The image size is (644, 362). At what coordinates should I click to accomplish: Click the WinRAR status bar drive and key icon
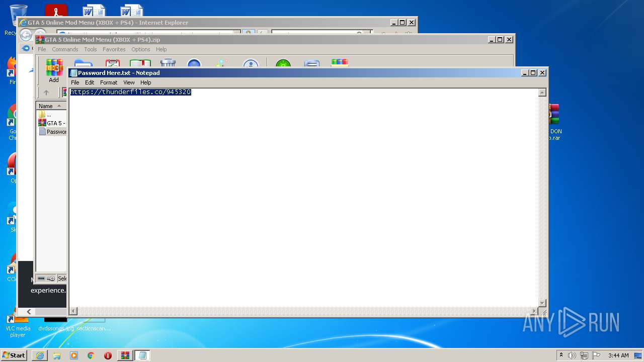[x=46, y=278]
